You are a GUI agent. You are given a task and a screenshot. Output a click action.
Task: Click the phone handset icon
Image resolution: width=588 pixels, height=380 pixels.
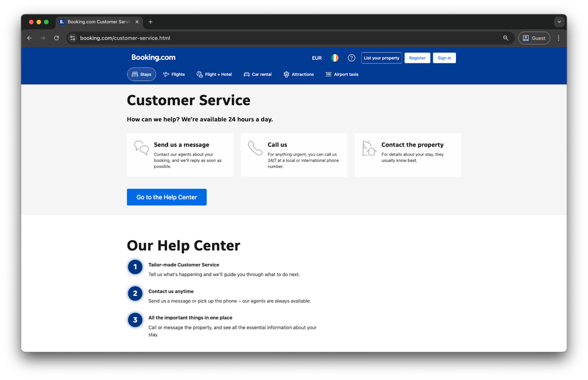tap(255, 148)
